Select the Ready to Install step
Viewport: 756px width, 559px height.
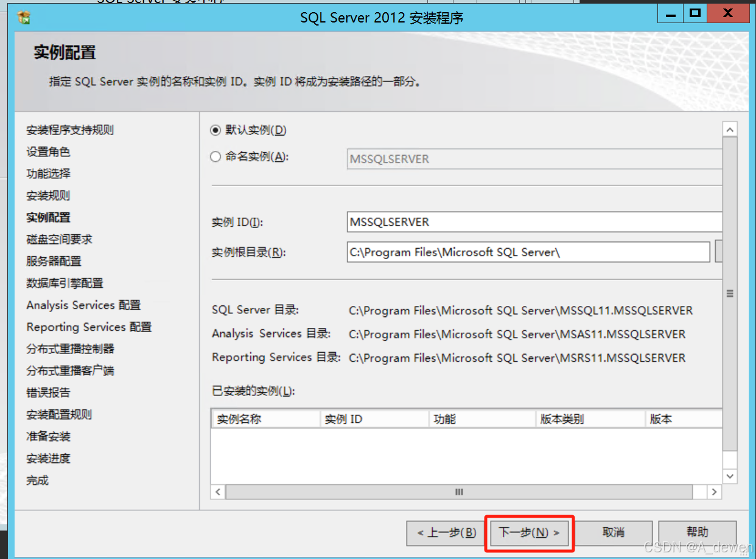click(x=48, y=437)
